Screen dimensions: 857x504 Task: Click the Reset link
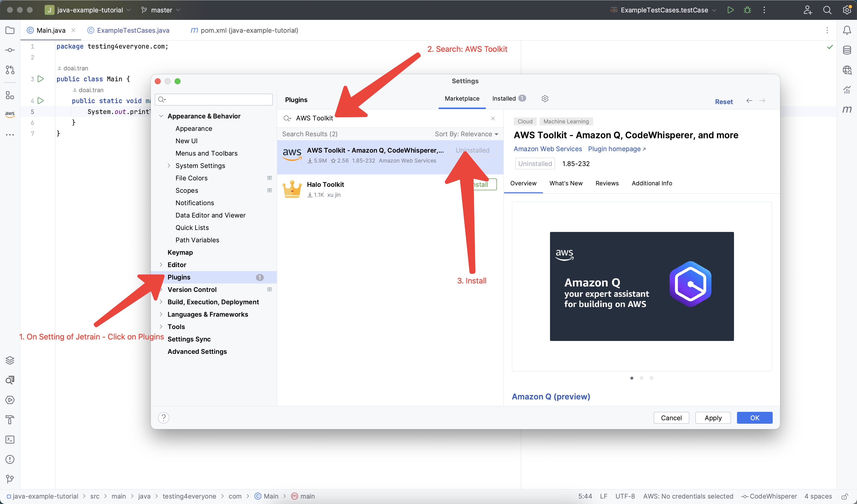pyautogui.click(x=724, y=102)
